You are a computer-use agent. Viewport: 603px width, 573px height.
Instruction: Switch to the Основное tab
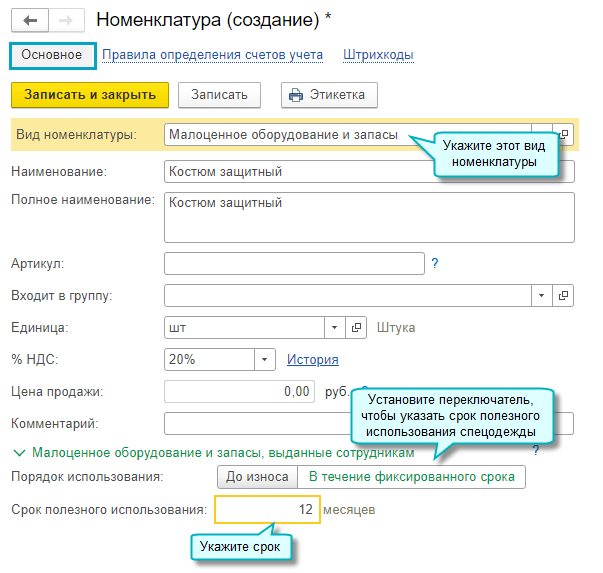tap(53, 56)
